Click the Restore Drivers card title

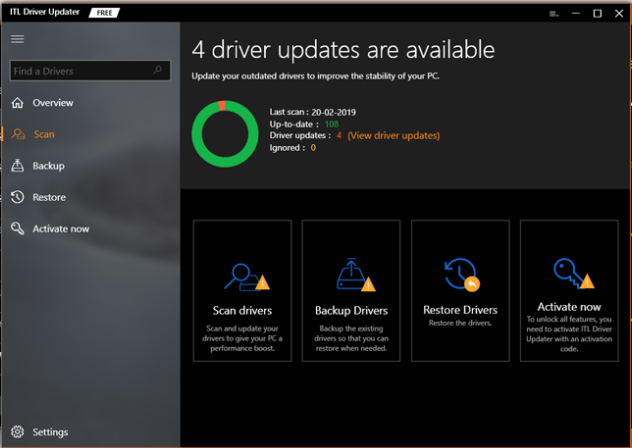[x=460, y=310]
